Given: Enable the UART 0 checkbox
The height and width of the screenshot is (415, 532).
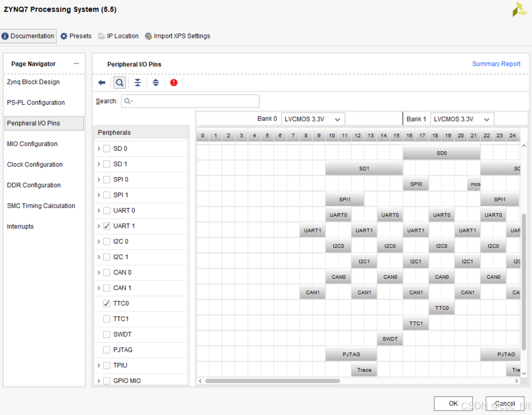Looking at the screenshot, I should point(107,211).
